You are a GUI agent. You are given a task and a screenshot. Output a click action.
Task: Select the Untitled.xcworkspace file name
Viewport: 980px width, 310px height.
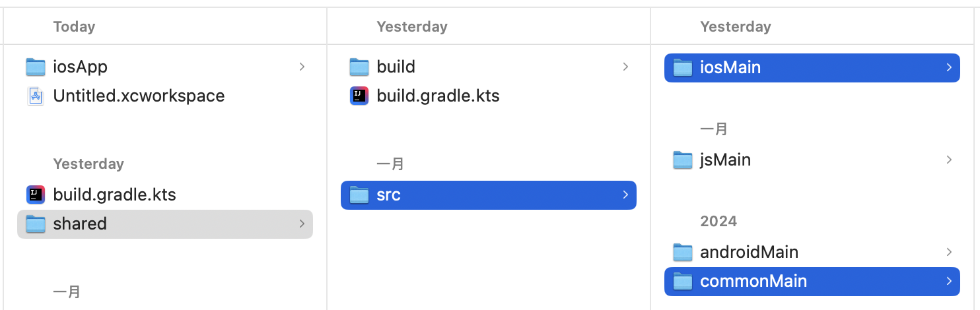coord(139,96)
